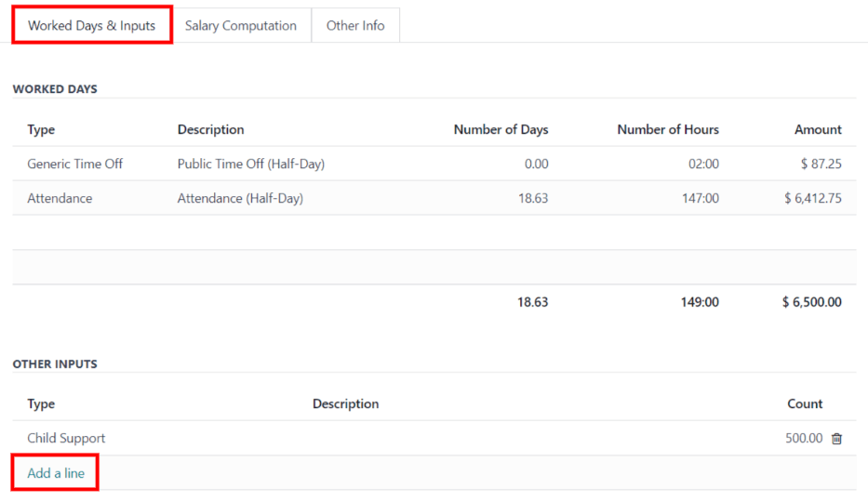Viewport: 868px width, 501px height.
Task: Select the Generic Time Off type cell
Action: pos(74,164)
